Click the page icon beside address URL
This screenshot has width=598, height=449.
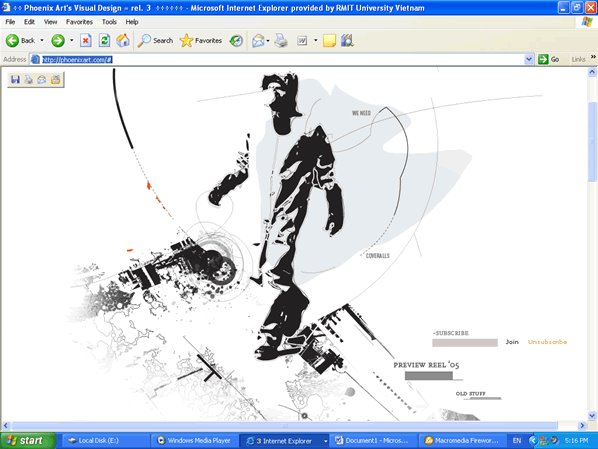pyautogui.click(x=35, y=60)
